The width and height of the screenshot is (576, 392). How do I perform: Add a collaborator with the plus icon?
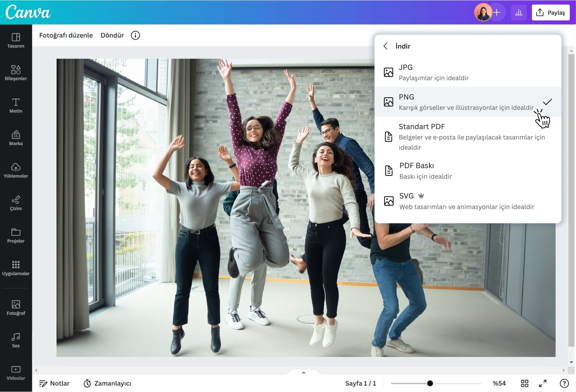pyautogui.click(x=497, y=12)
